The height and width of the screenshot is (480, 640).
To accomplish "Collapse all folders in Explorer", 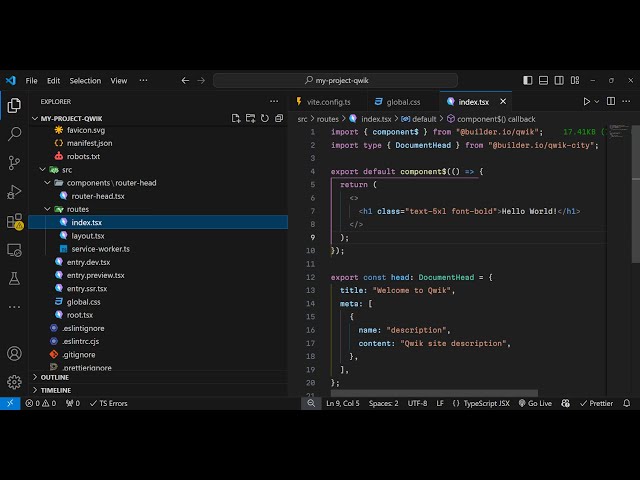I will click(x=279, y=118).
